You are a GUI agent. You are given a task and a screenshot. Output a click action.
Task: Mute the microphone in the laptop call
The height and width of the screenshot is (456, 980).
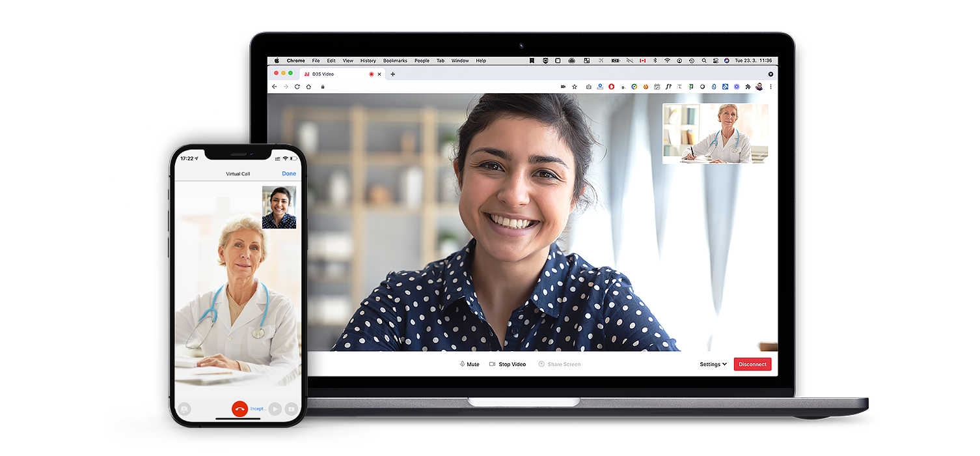[x=469, y=364]
